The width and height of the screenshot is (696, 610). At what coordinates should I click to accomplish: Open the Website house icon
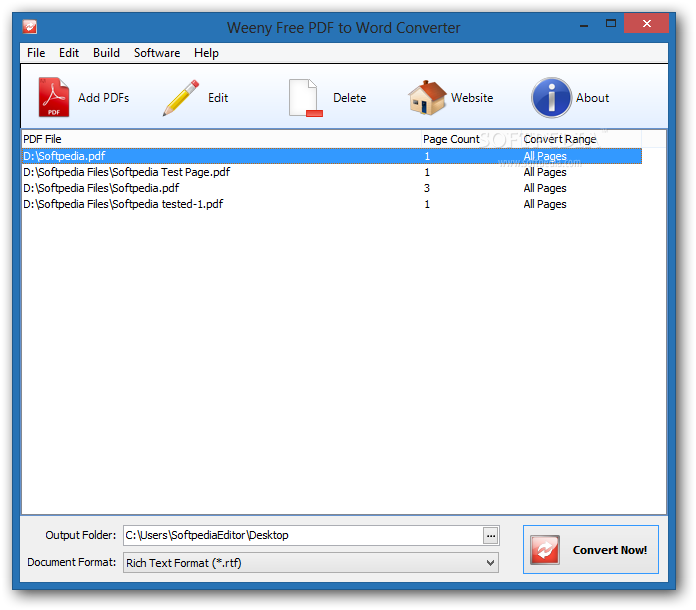427,98
